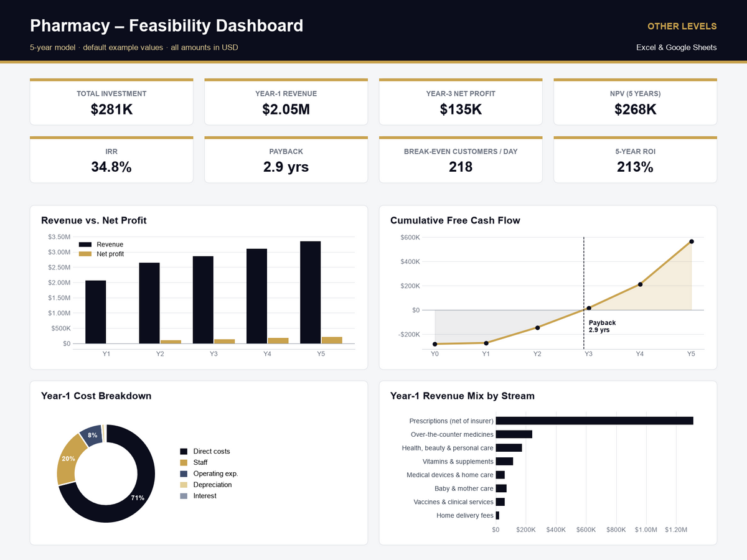Click the Net profit legend gold swatch

pyautogui.click(x=85, y=254)
